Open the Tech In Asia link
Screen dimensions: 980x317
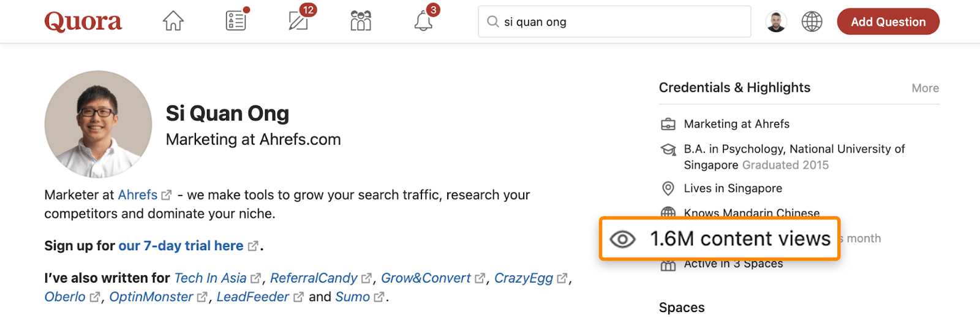coord(210,278)
